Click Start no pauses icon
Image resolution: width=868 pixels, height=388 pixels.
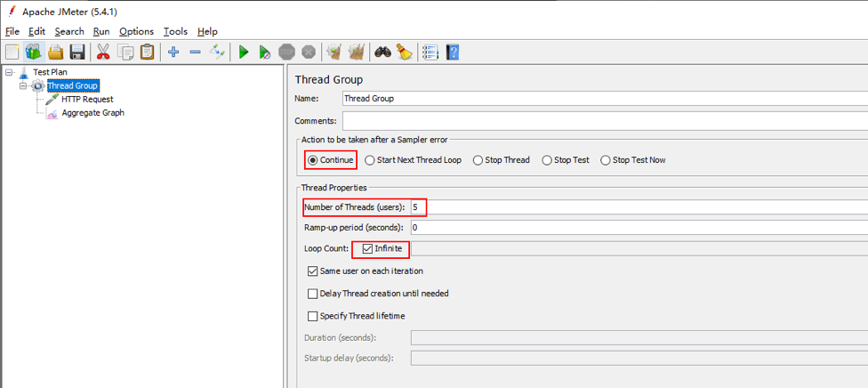click(x=265, y=53)
